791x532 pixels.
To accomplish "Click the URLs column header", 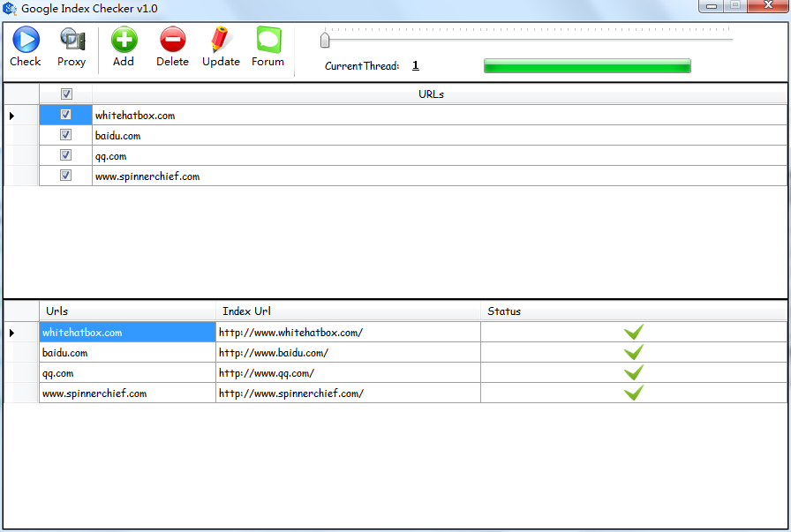I will [x=431, y=94].
